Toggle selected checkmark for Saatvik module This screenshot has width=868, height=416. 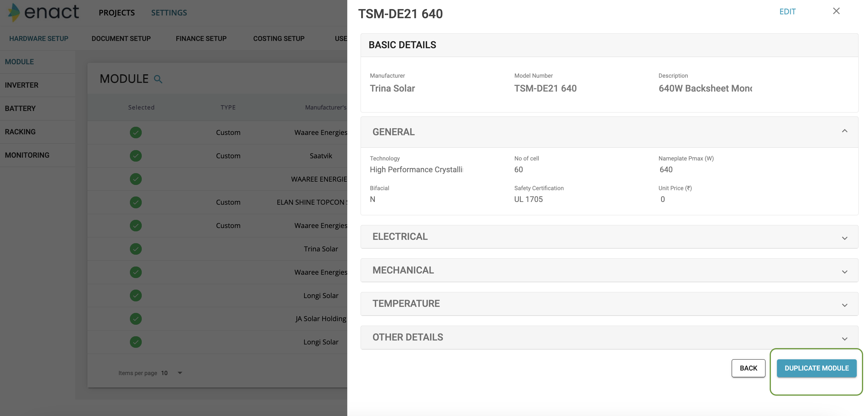tap(135, 156)
